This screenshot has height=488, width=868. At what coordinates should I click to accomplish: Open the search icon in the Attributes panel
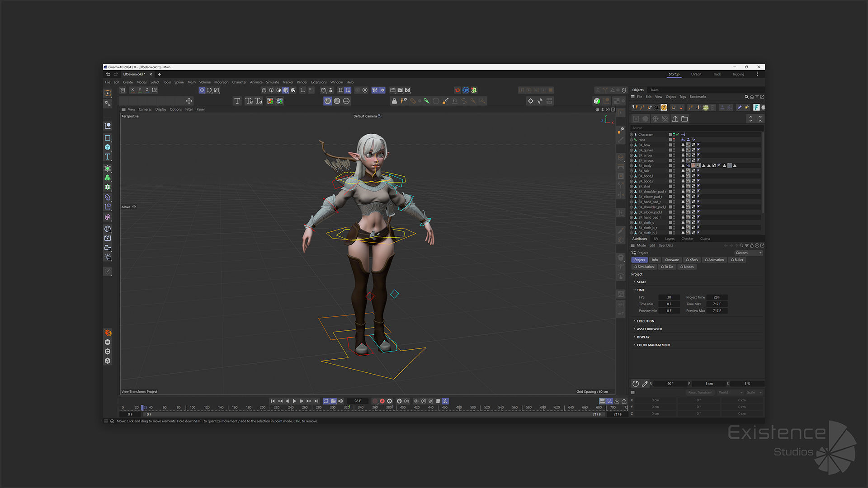[x=741, y=245]
